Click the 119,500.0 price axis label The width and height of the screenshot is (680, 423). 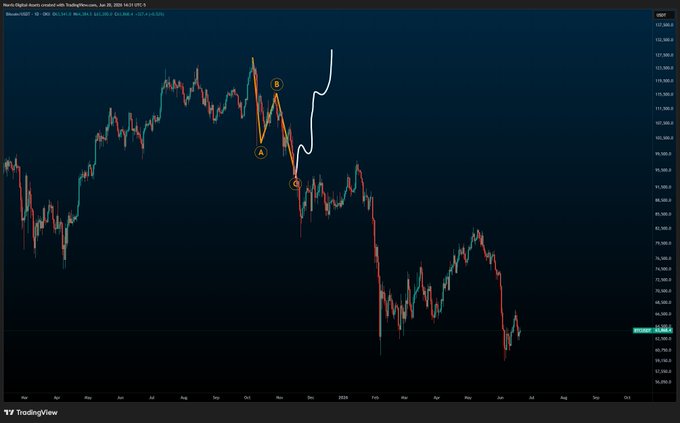point(665,81)
